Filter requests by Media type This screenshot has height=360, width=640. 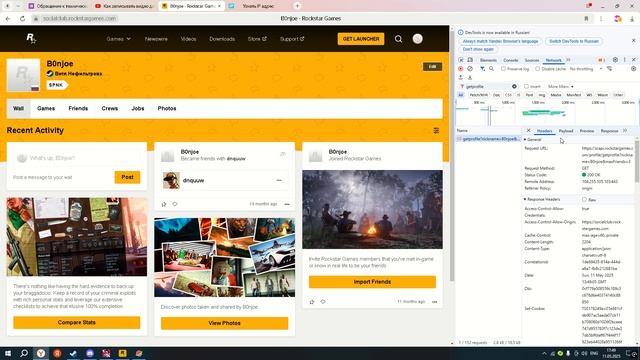click(x=556, y=95)
